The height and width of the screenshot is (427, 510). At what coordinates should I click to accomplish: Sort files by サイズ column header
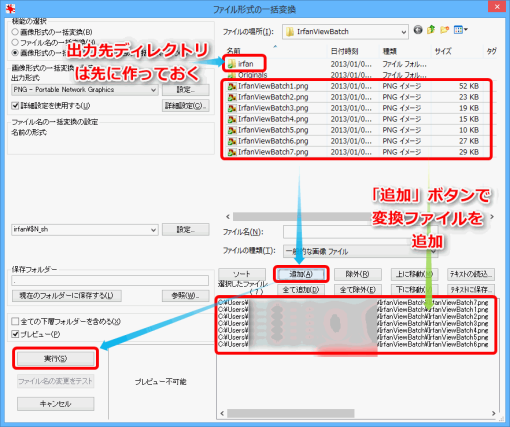(x=443, y=51)
